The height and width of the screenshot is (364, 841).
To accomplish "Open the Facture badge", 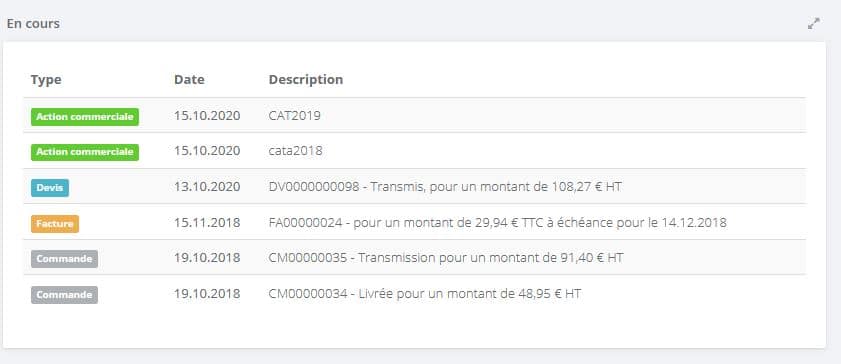I will tap(55, 224).
